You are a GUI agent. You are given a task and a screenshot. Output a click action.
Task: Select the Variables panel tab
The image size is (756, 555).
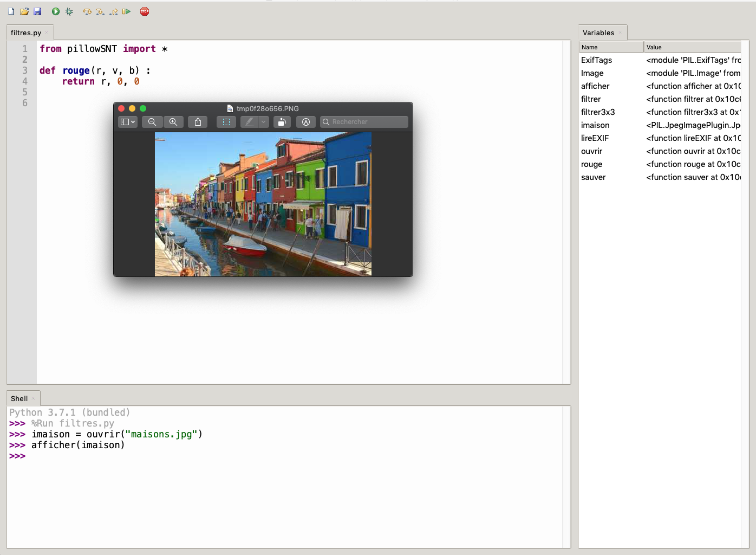598,33
